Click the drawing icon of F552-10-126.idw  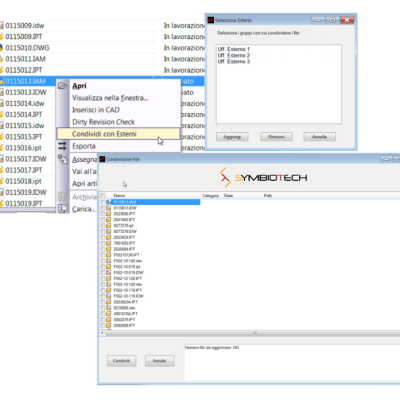[x=108, y=261]
